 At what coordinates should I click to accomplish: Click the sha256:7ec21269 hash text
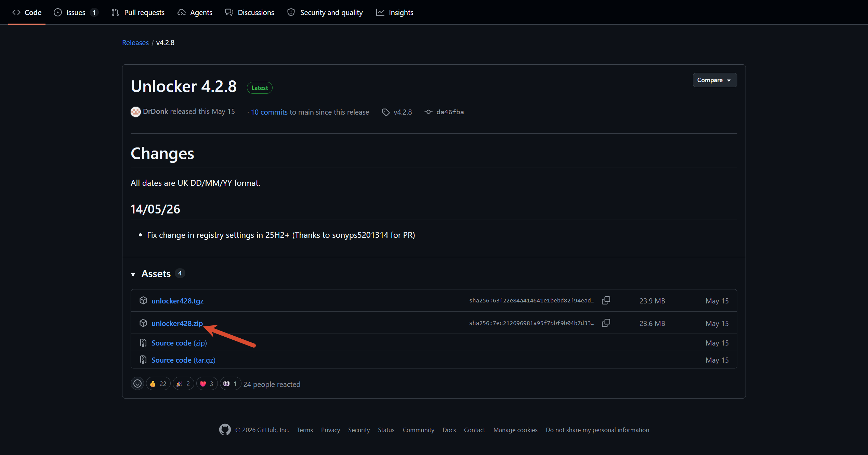click(532, 323)
